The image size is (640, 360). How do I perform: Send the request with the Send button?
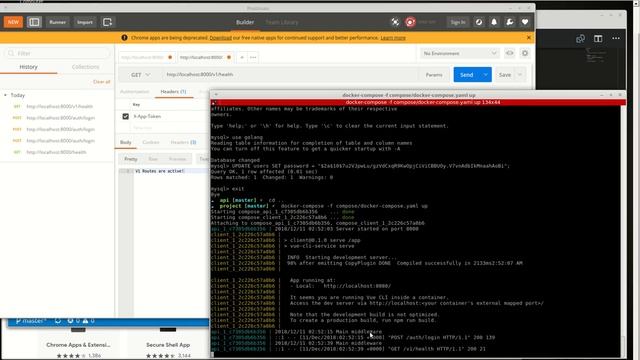467,75
